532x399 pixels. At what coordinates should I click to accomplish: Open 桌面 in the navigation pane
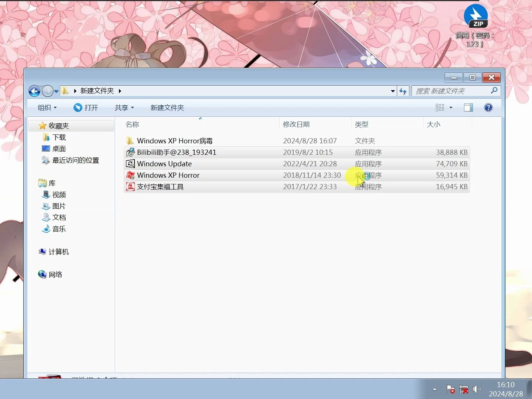[59, 149]
